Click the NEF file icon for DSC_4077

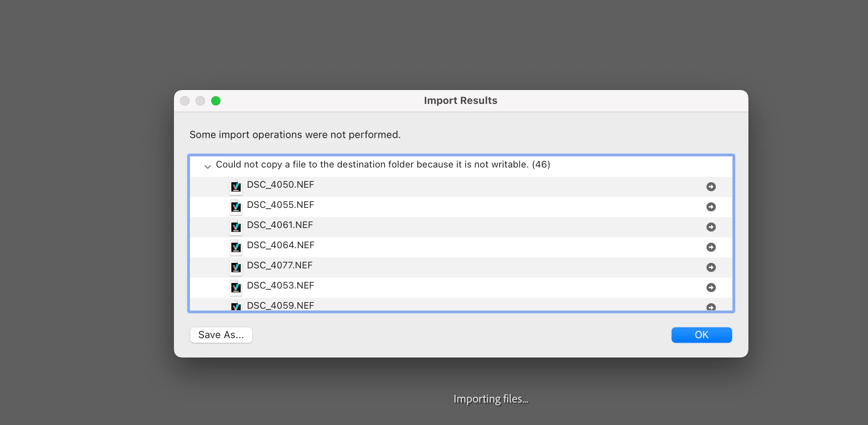(236, 268)
